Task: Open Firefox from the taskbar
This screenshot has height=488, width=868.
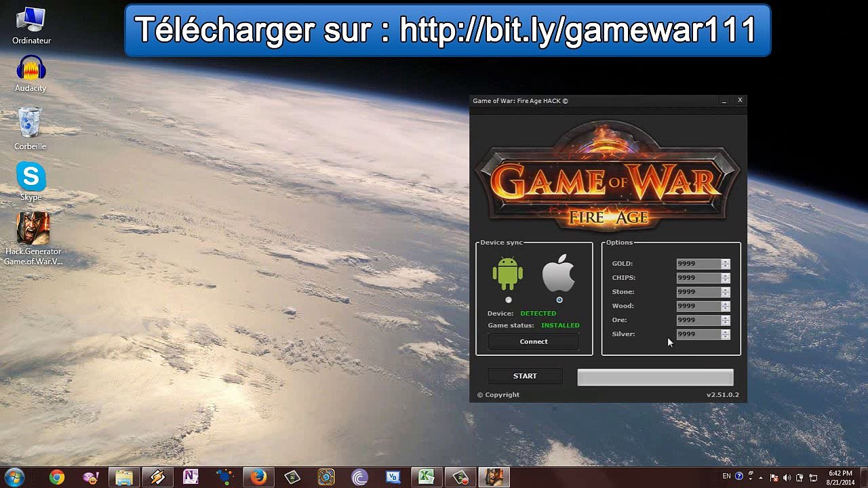Action: pyautogui.click(x=258, y=478)
